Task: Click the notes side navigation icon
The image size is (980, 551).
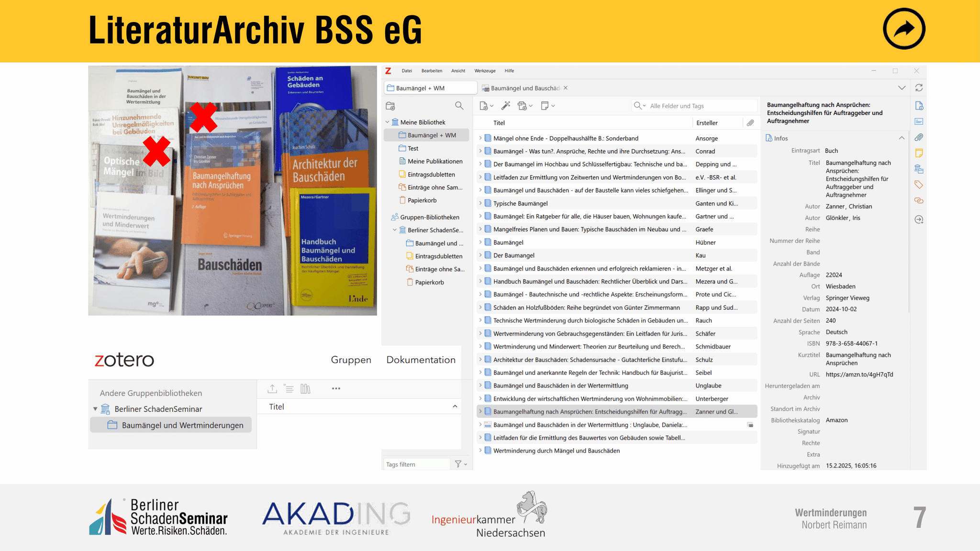Action: [919, 153]
